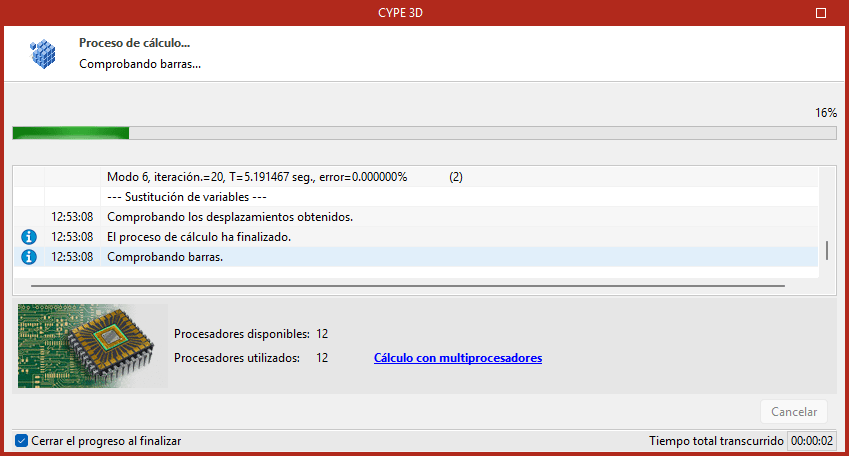Click 'Tiempo total transcurrido' label
Image resolution: width=849 pixels, height=456 pixels.
[716, 441]
